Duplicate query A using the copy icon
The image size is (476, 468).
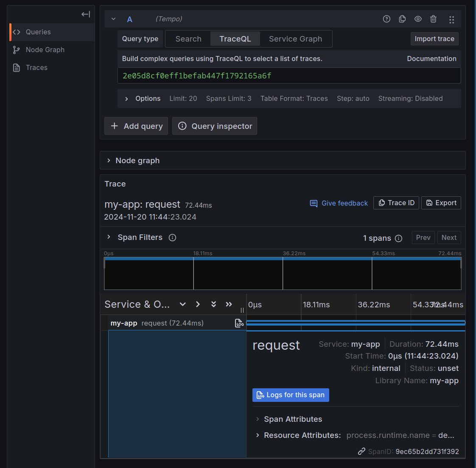pyautogui.click(x=402, y=19)
